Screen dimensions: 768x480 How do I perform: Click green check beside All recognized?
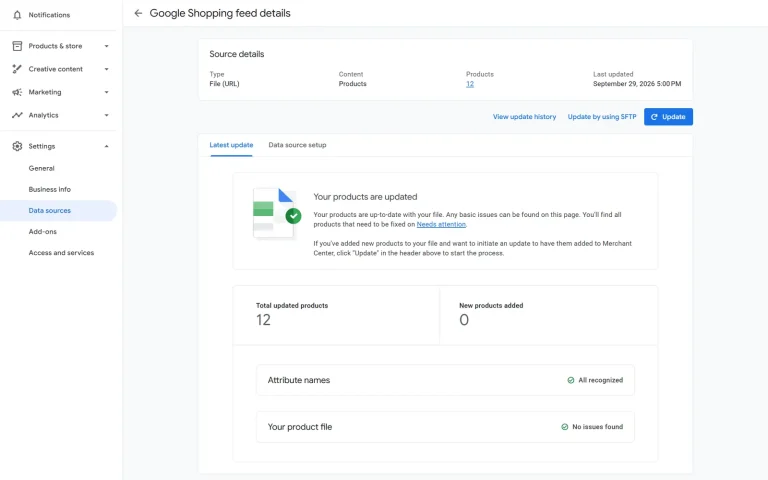[571, 380]
